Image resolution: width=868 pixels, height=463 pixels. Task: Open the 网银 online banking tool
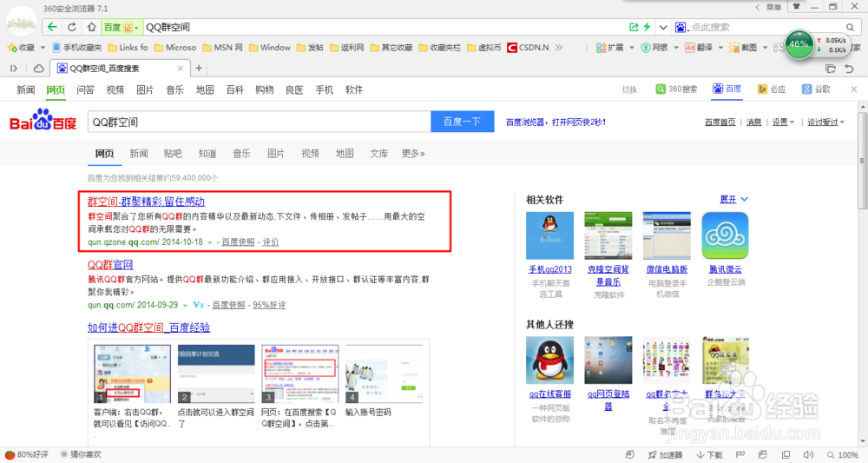pos(654,48)
